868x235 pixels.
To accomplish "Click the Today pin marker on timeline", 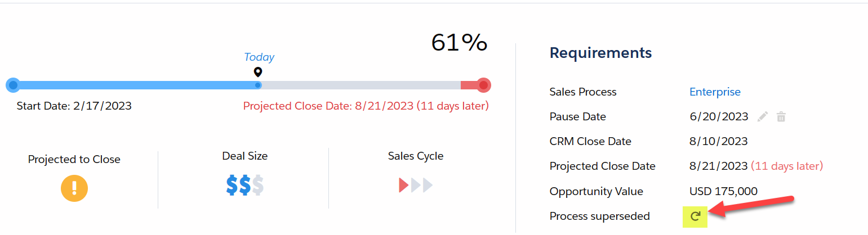I will click(x=258, y=72).
